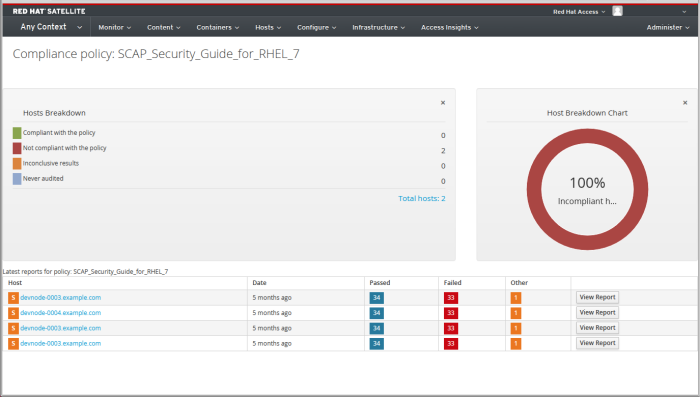This screenshot has width=700, height=397.
Task: Click the Passed 34 badge for devnode-0004
Action: tap(376, 313)
